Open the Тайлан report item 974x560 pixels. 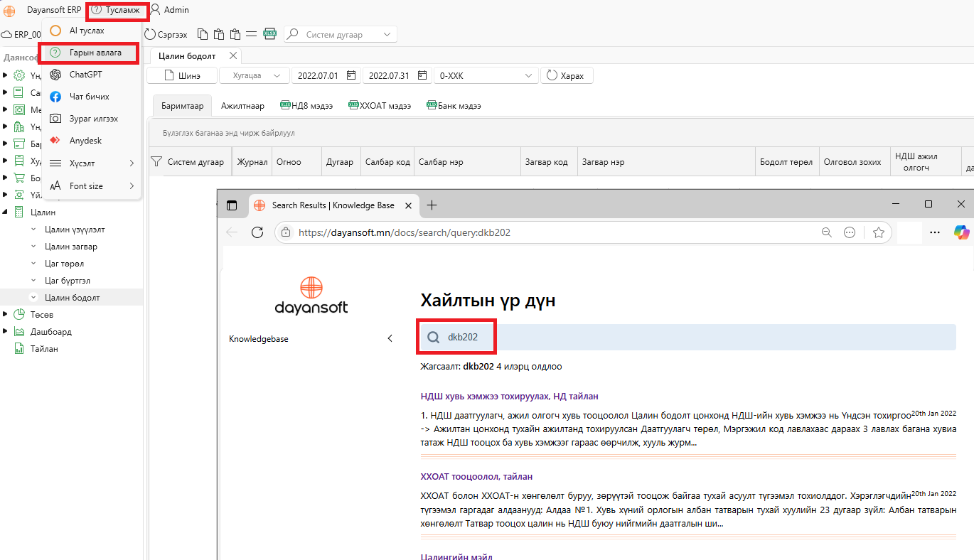[x=44, y=349]
